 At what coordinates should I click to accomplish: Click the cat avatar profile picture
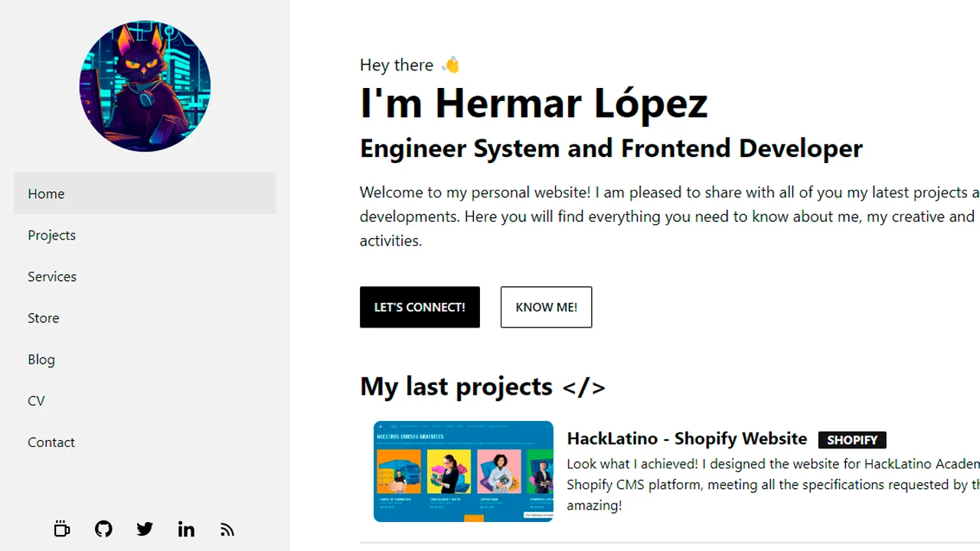click(x=145, y=86)
